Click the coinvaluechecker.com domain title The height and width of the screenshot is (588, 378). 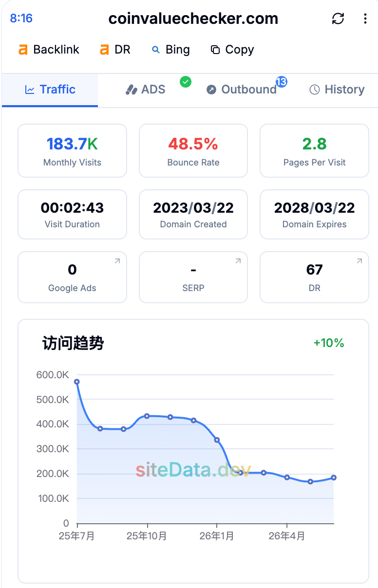193,18
